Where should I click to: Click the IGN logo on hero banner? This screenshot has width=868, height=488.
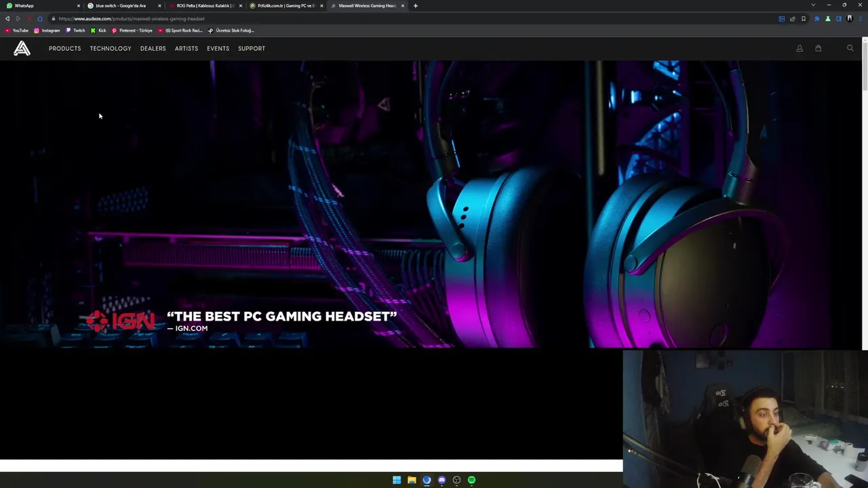click(x=121, y=321)
